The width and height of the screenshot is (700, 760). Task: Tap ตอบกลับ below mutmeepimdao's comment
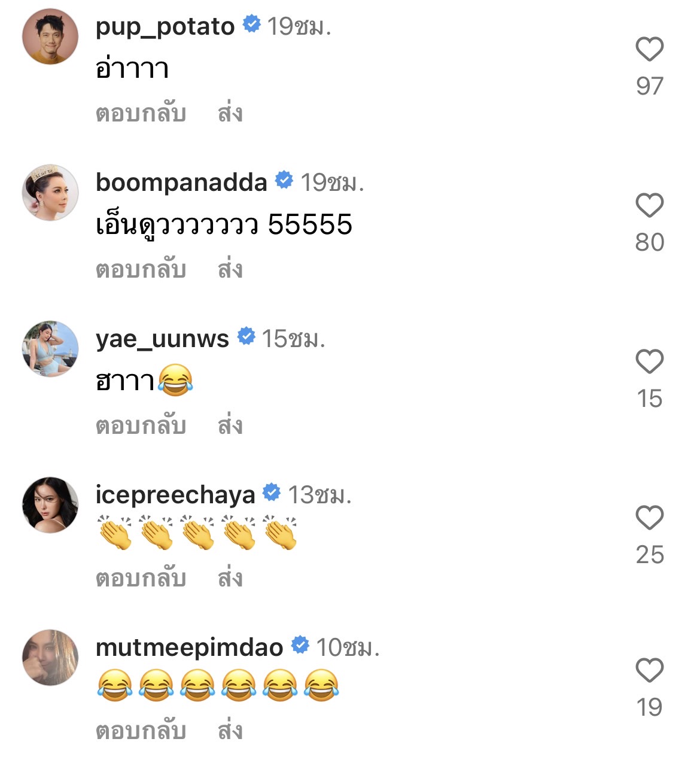pos(139,731)
